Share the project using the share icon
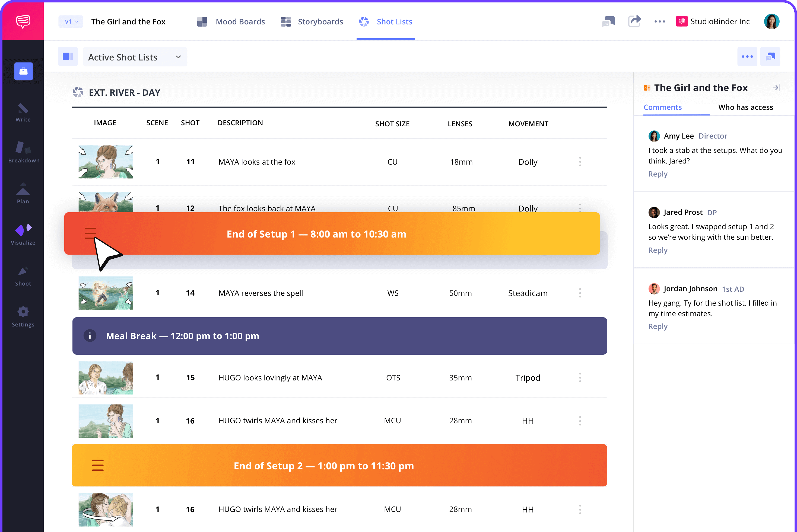The width and height of the screenshot is (797, 532). [x=635, y=21]
